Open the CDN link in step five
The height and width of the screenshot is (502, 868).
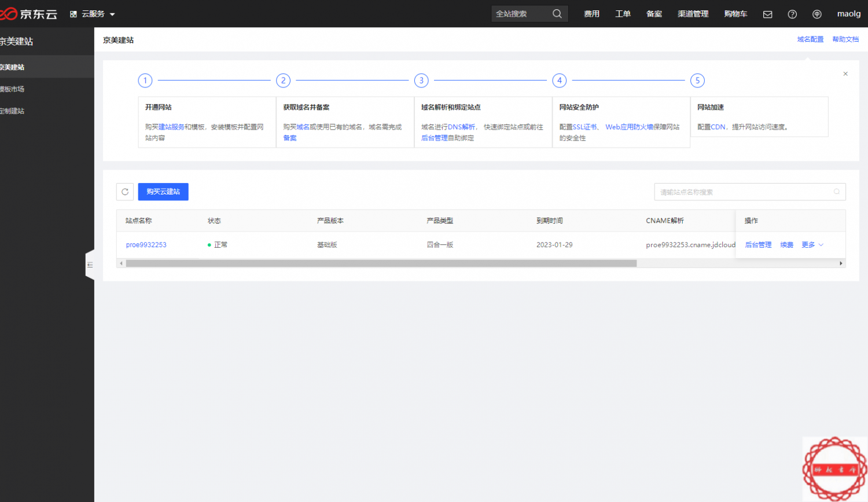718,127
